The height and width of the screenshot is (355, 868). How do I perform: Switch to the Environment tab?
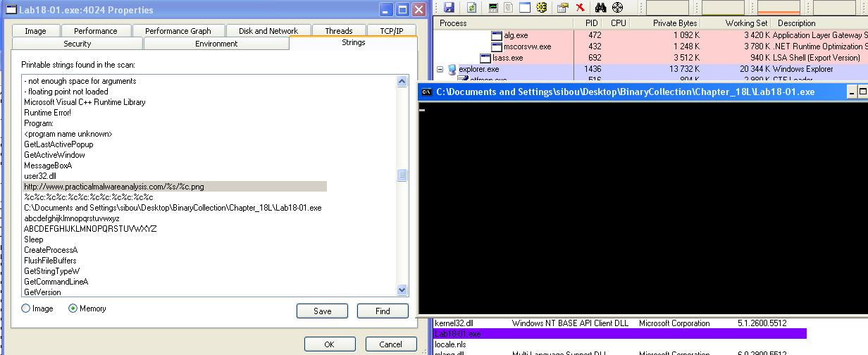click(216, 44)
